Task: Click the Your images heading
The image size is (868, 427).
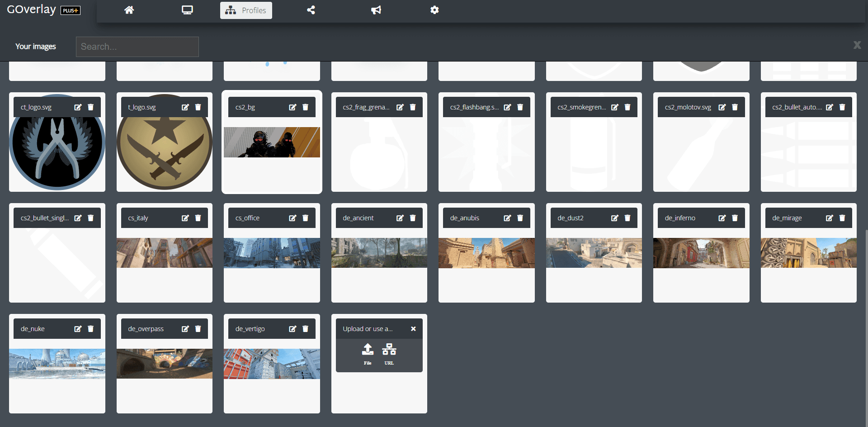Action: (x=36, y=47)
